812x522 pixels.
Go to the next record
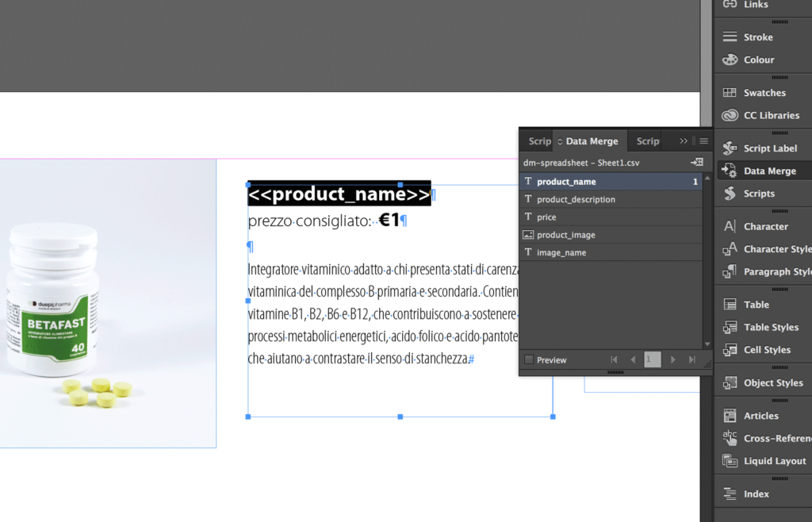point(672,360)
